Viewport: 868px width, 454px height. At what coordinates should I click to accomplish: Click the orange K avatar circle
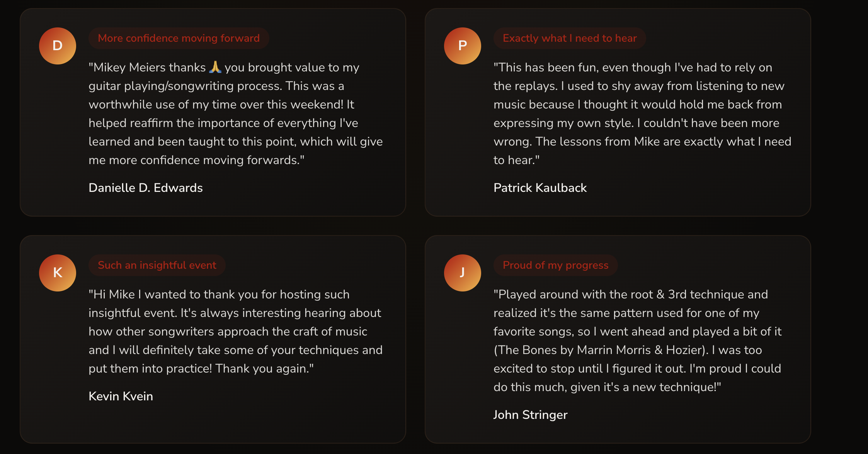tap(58, 273)
